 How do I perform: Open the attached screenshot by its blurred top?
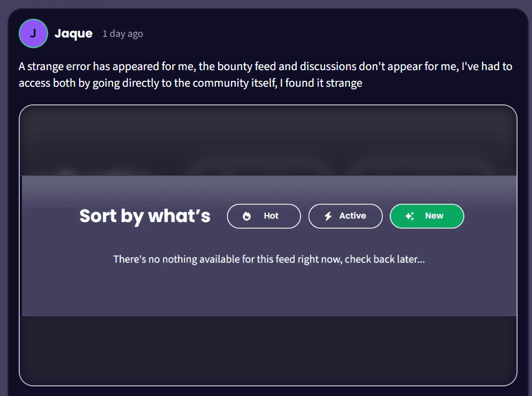(x=268, y=140)
